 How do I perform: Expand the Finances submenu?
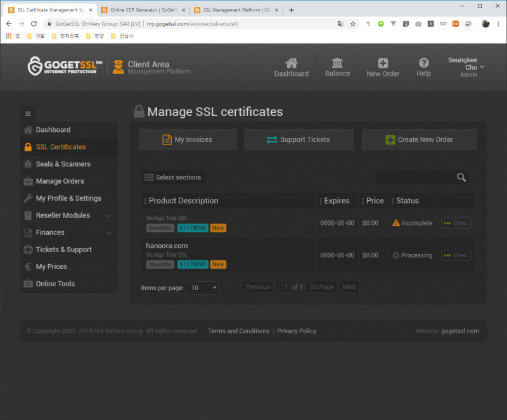(69, 232)
